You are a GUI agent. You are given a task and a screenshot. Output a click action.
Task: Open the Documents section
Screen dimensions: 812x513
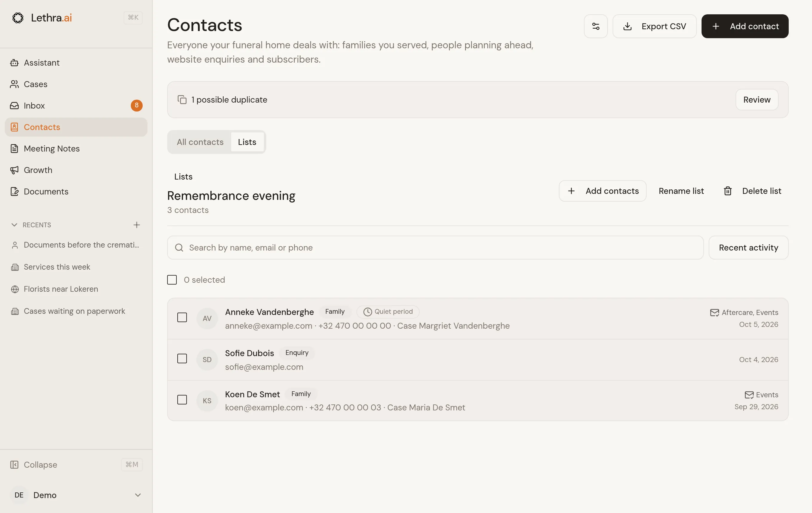pyautogui.click(x=76, y=191)
